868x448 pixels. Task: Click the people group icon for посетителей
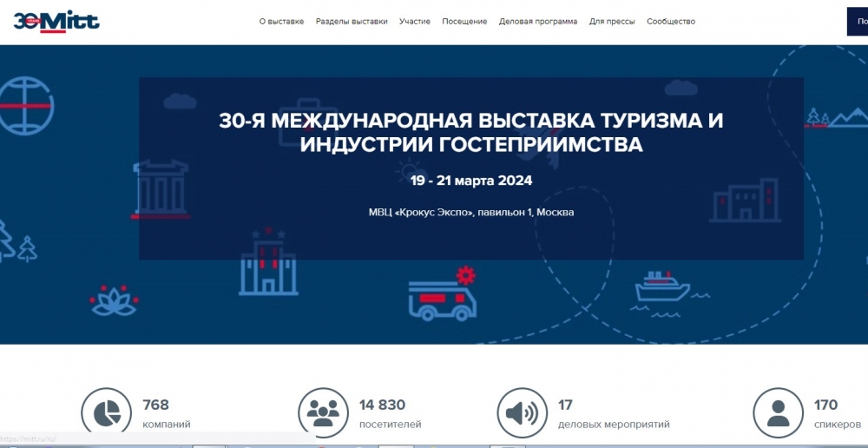coord(323,413)
